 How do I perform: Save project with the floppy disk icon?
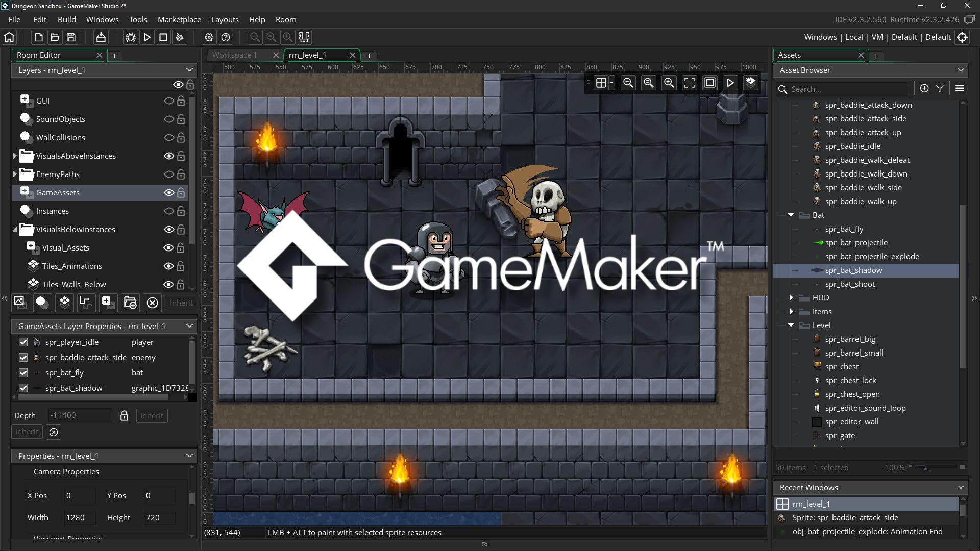tap(71, 37)
